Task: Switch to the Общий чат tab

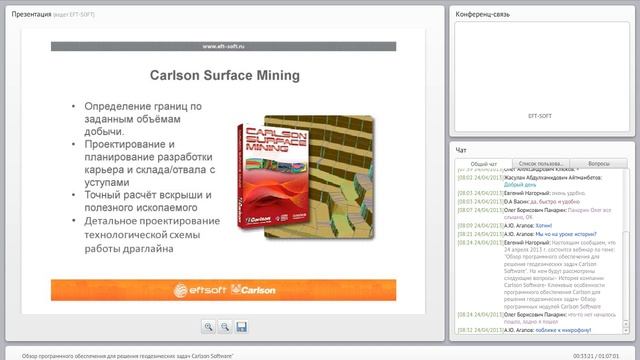Action: 484,164
